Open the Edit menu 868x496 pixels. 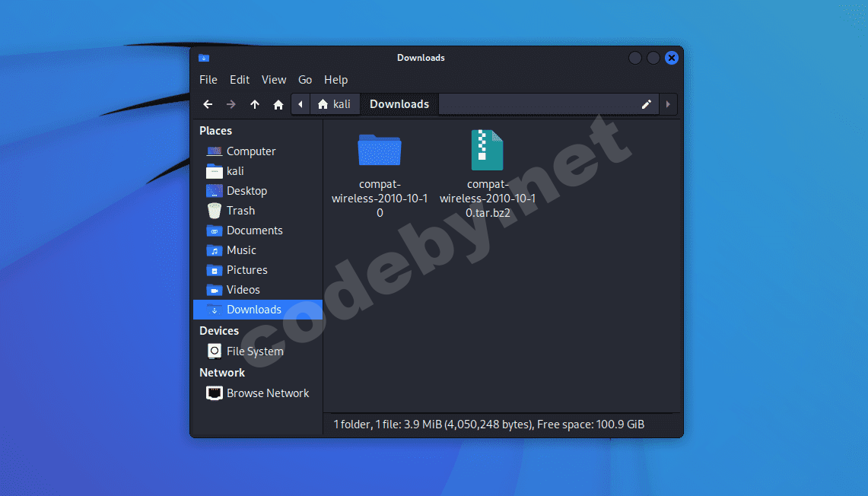[x=240, y=80]
